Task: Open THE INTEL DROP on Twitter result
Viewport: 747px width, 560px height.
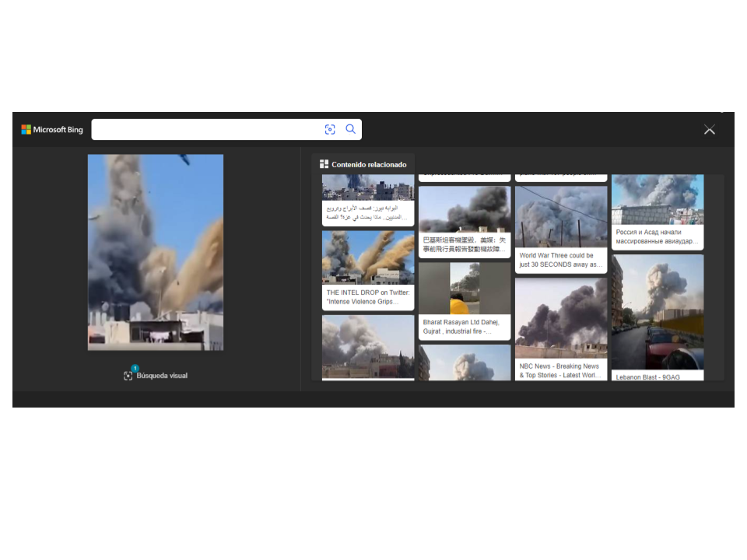Action: 368,296
